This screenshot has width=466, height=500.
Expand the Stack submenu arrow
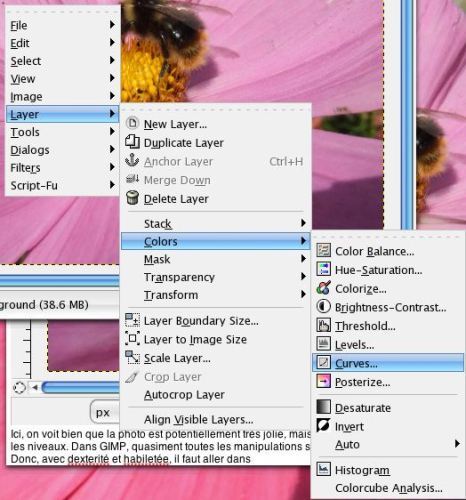[303, 223]
